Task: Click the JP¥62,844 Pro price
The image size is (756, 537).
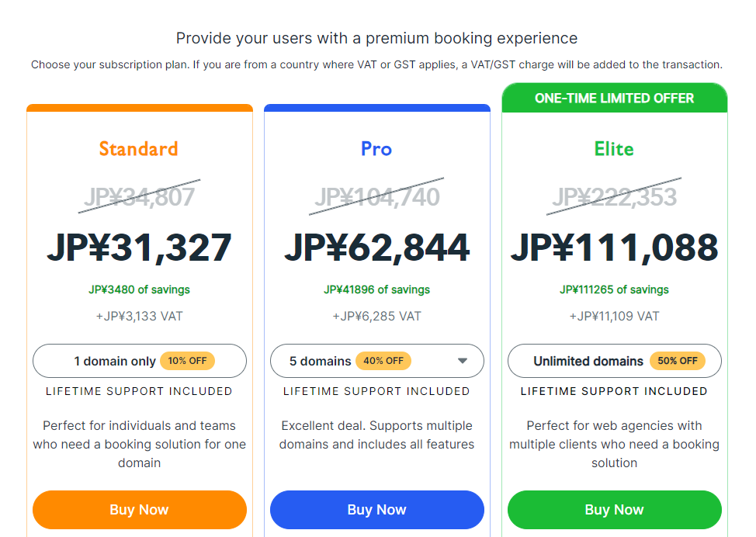Action: click(x=376, y=248)
